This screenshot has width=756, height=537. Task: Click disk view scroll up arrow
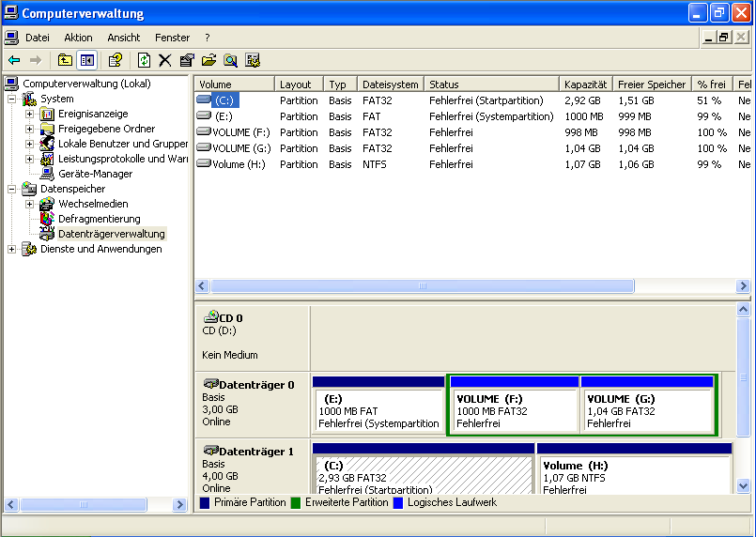point(744,310)
